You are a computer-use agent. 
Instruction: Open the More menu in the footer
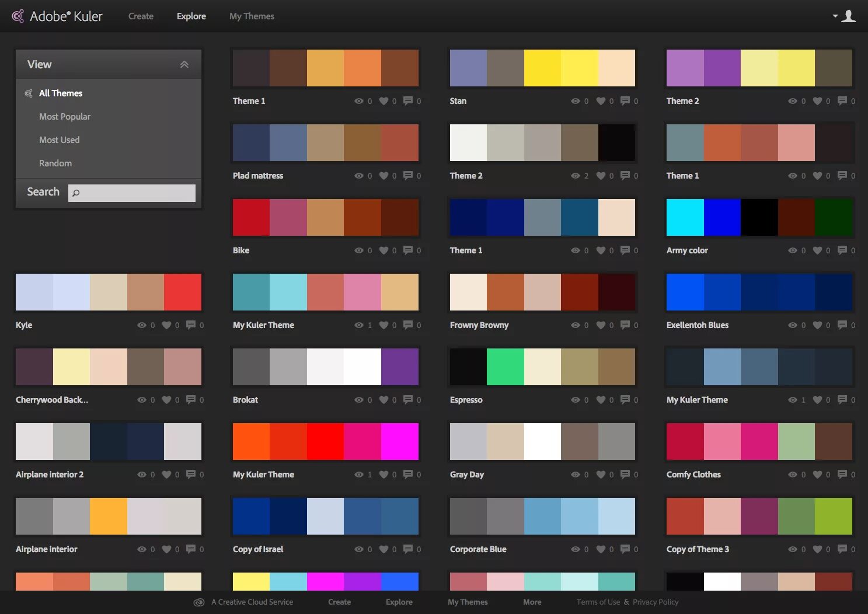tap(532, 602)
